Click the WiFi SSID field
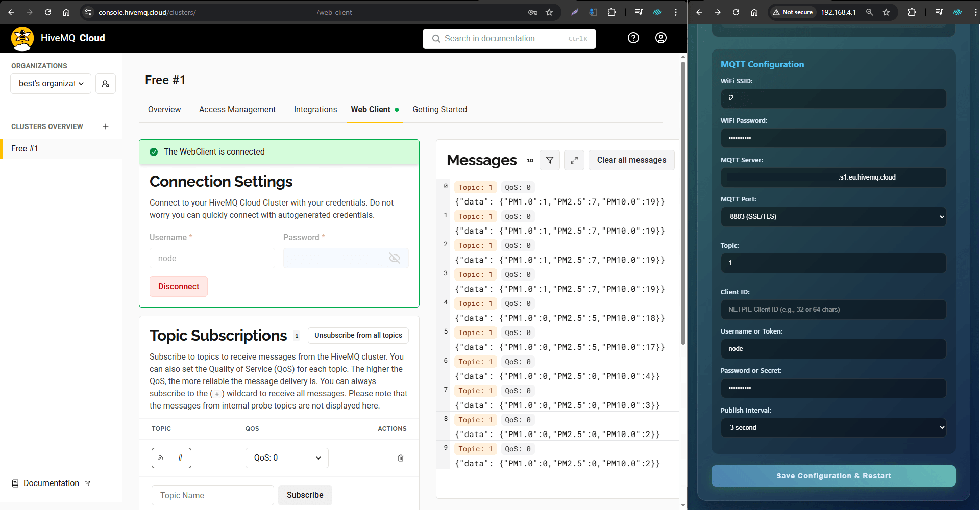980x510 pixels. (x=834, y=98)
